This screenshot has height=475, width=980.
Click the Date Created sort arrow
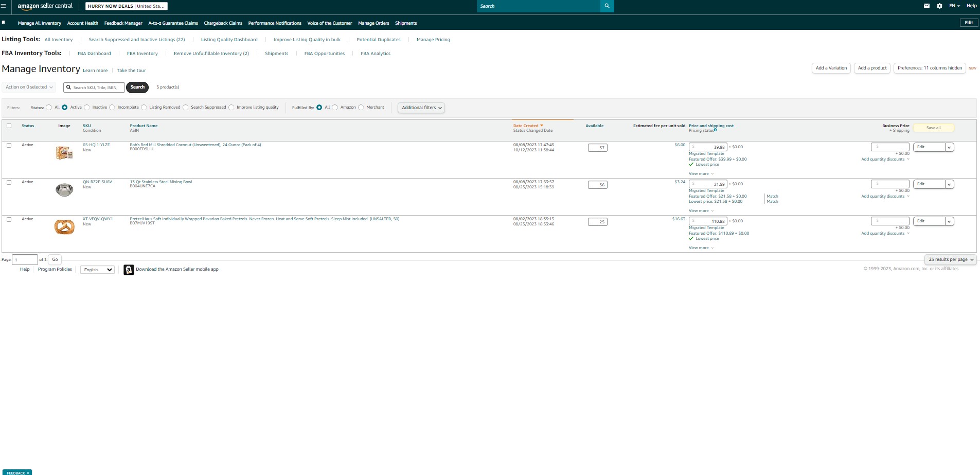pyautogui.click(x=542, y=126)
